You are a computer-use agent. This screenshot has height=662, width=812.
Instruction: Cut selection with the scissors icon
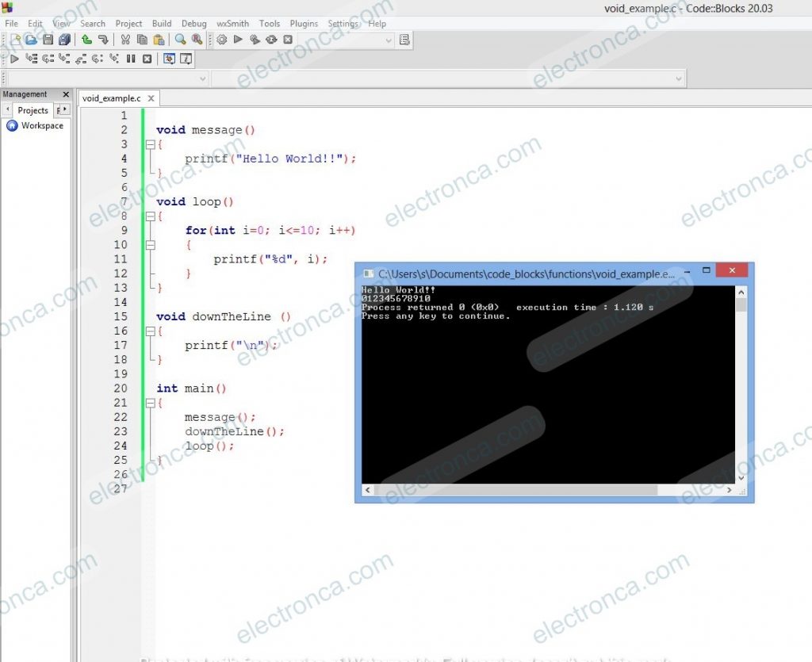(125, 40)
